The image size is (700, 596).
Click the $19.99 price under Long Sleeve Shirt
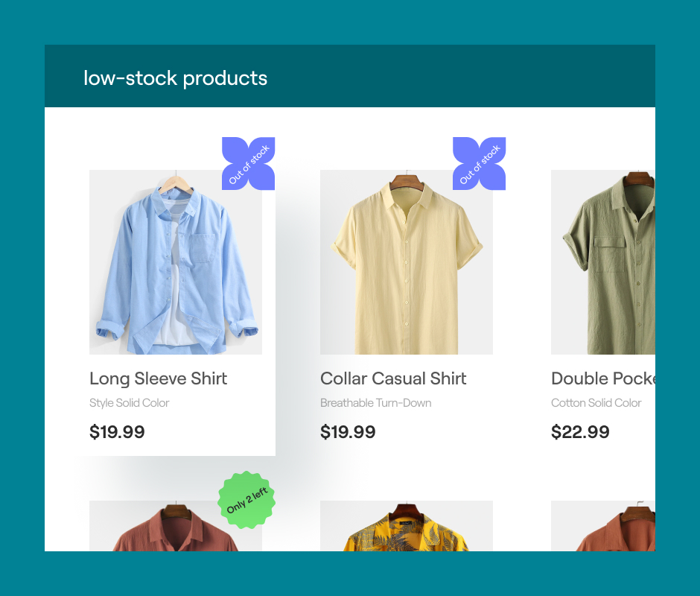(x=117, y=431)
